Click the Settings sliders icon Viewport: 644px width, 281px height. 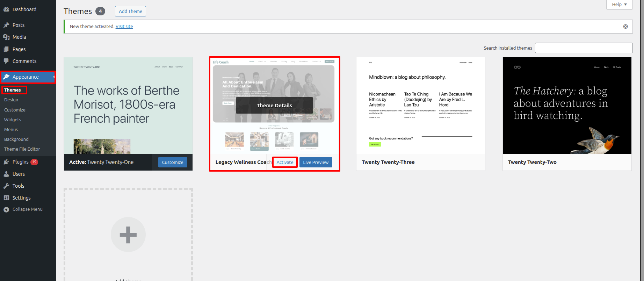click(x=6, y=198)
